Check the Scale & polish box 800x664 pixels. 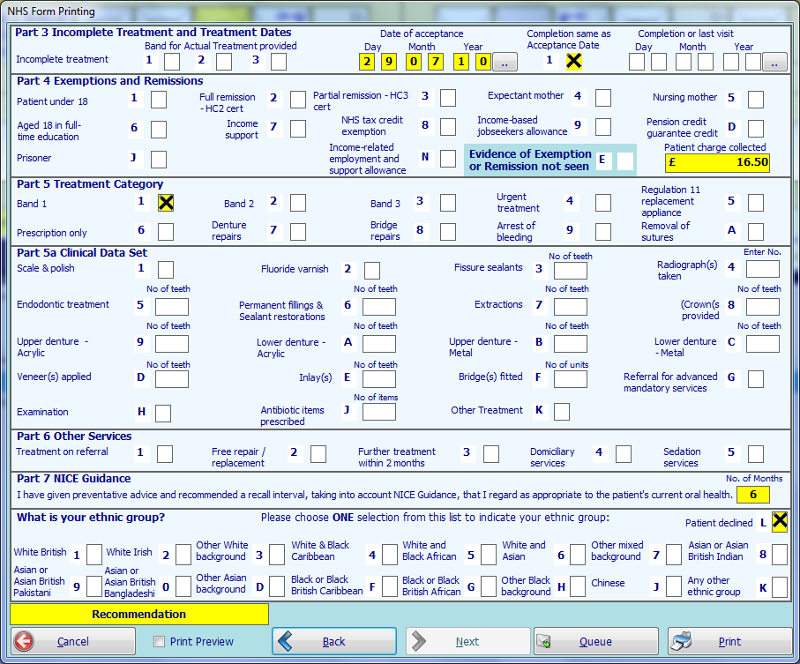pyautogui.click(x=166, y=270)
